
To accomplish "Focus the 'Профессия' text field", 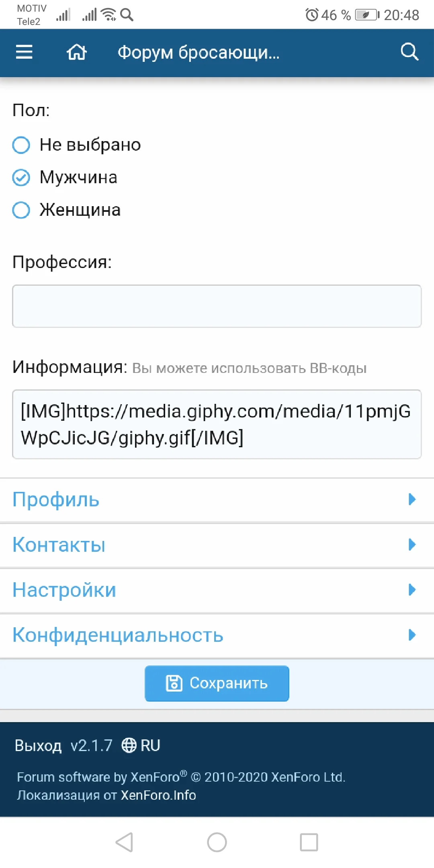I will (217, 306).
